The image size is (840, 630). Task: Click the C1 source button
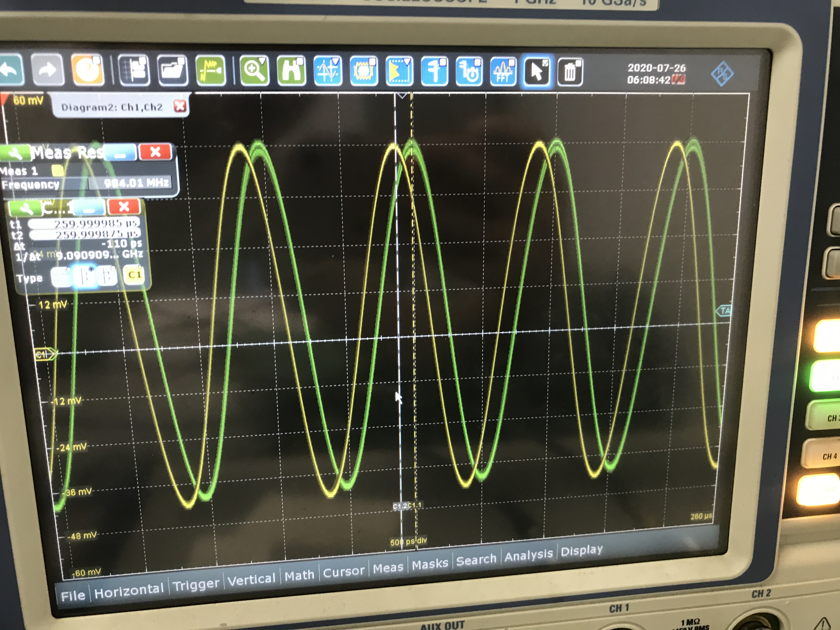[x=134, y=275]
